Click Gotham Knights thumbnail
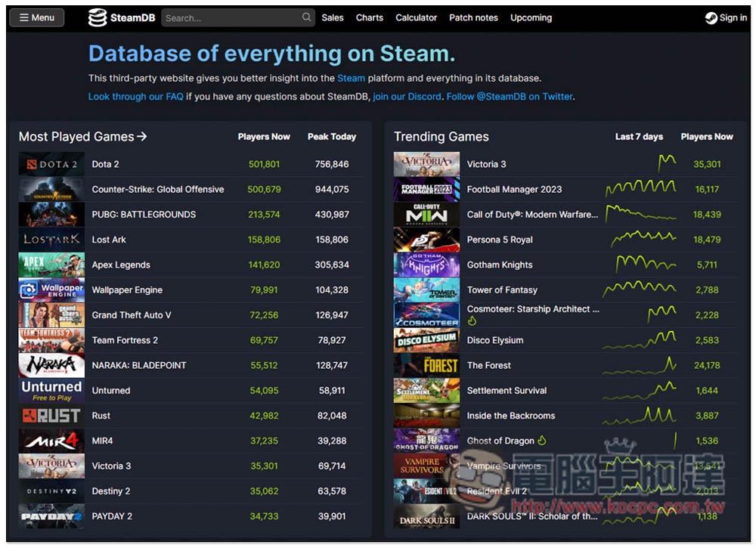 pos(426,265)
